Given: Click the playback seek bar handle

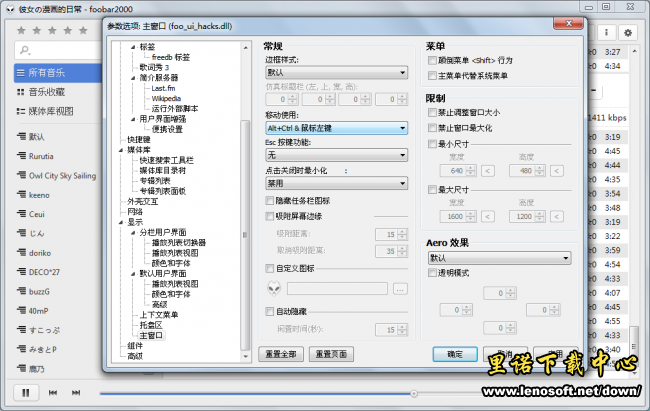Looking at the screenshot, I should click(x=413, y=394).
